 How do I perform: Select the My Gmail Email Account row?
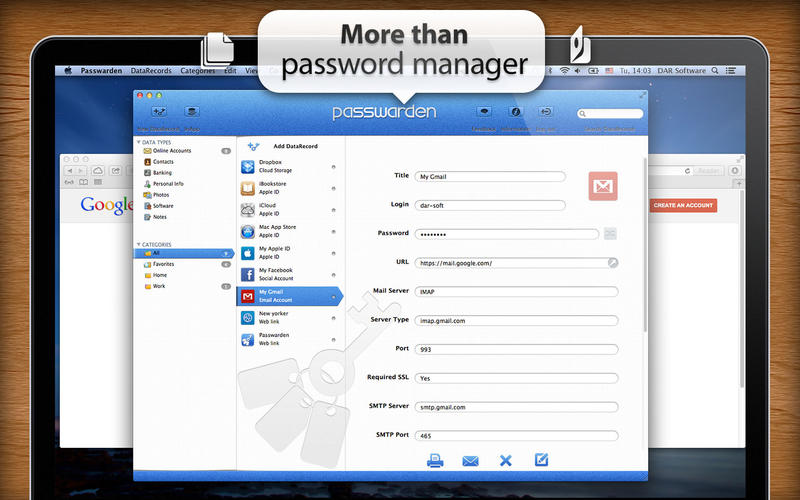290,296
